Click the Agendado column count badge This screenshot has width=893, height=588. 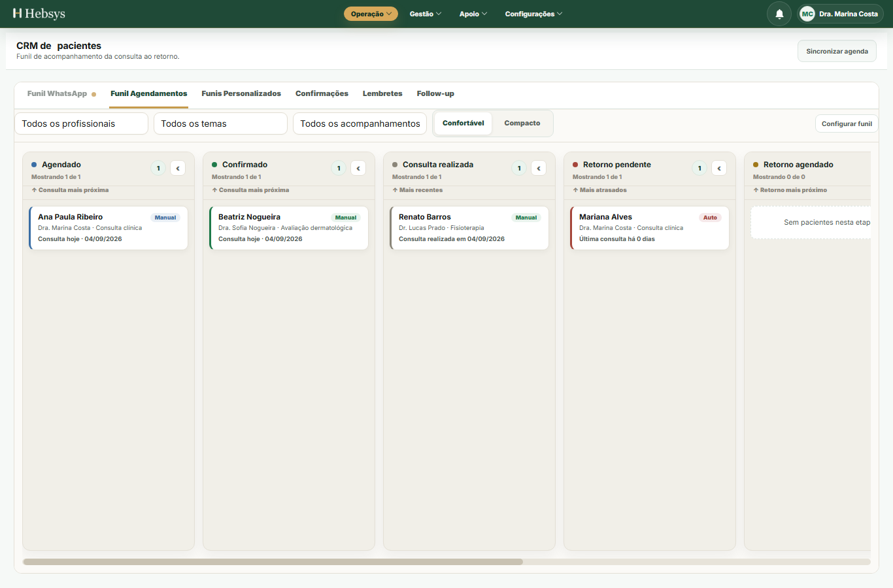pos(158,168)
